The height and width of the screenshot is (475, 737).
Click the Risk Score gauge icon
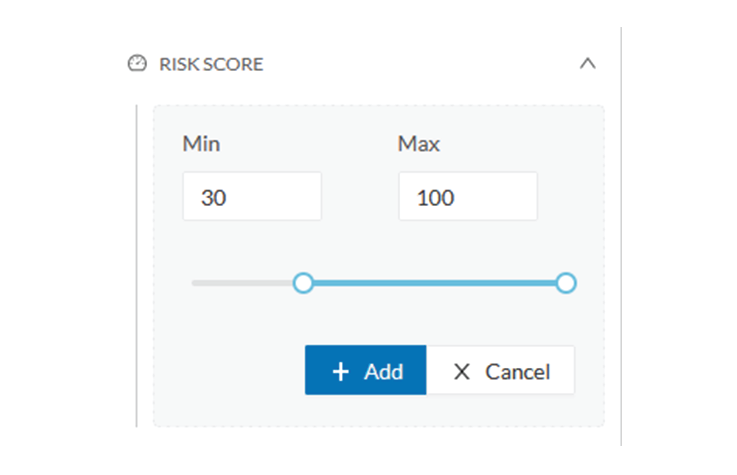point(136,64)
